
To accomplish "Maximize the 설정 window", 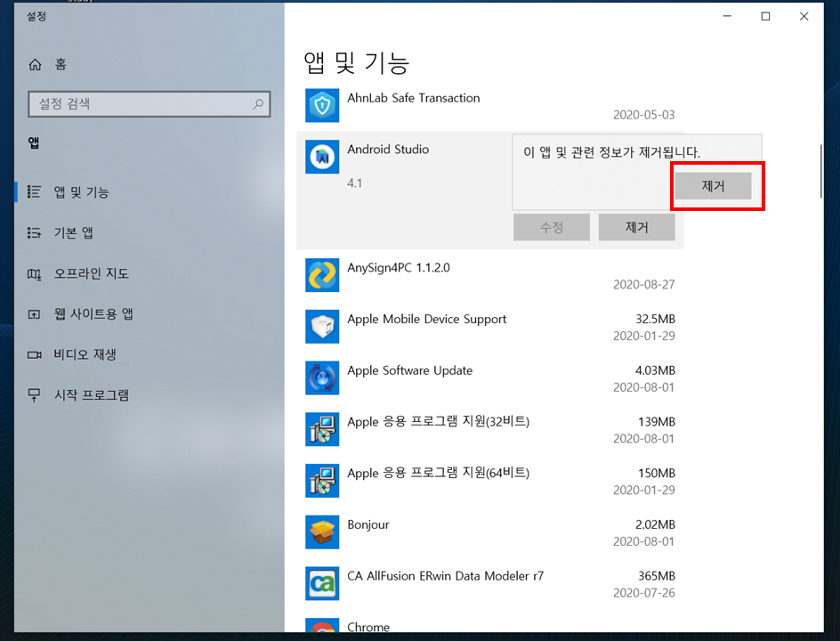I will [765, 17].
